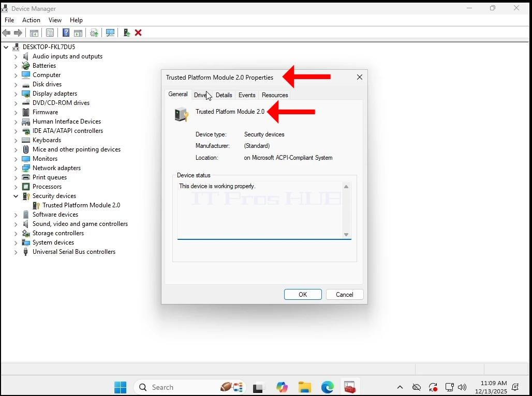The image size is (532, 396).
Task: Expand the Monitors category
Action: [16, 159]
